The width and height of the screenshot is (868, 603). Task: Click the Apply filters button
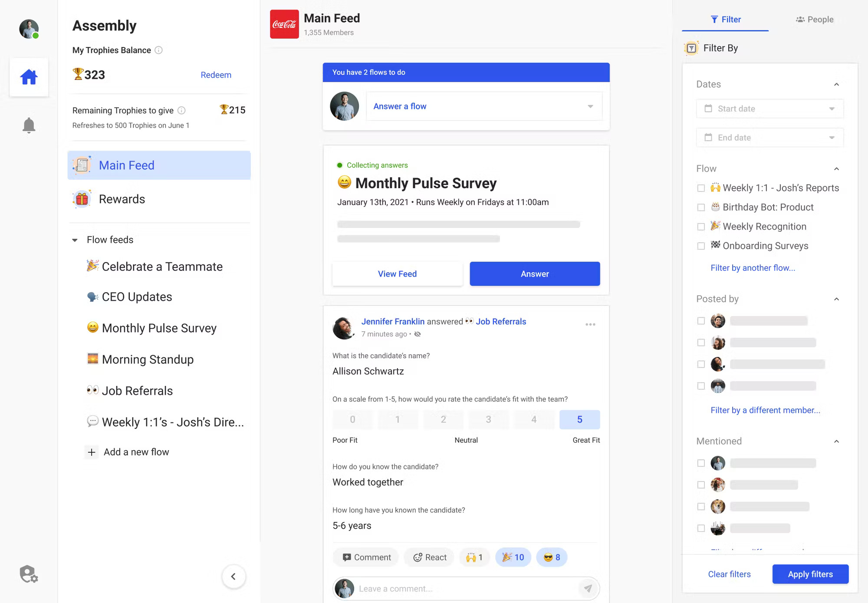pyautogui.click(x=810, y=574)
